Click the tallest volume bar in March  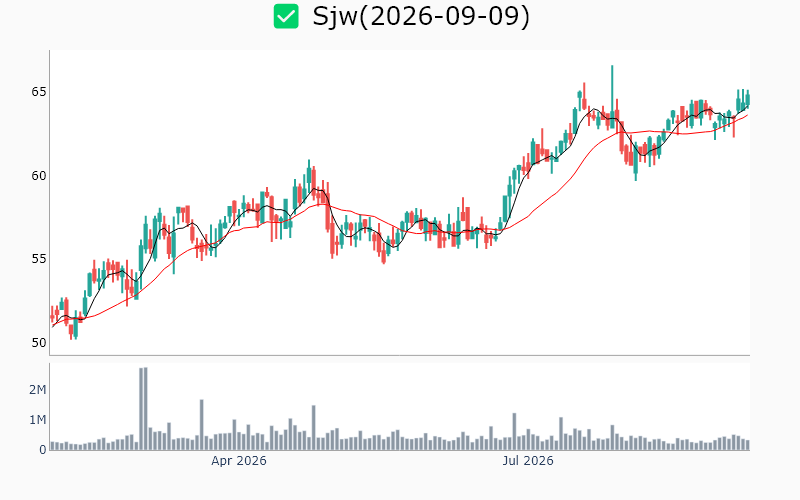143,408
